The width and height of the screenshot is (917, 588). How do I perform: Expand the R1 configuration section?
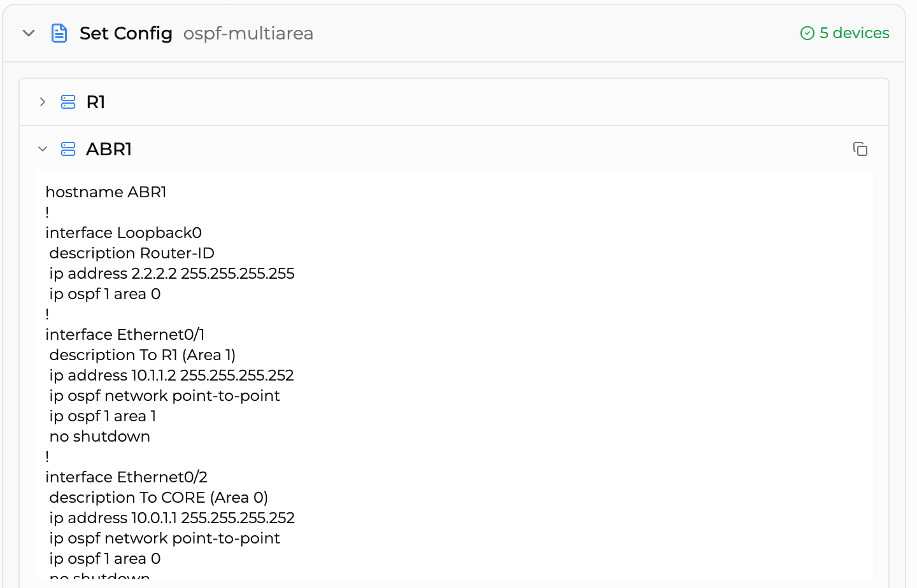pyautogui.click(x=42, y=101)
